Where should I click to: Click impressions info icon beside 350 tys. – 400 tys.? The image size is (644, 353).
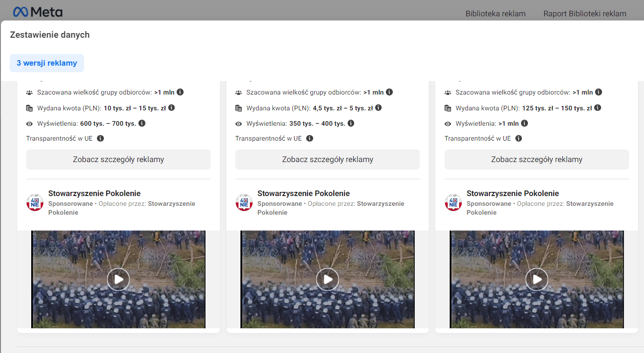coord(351,123)
